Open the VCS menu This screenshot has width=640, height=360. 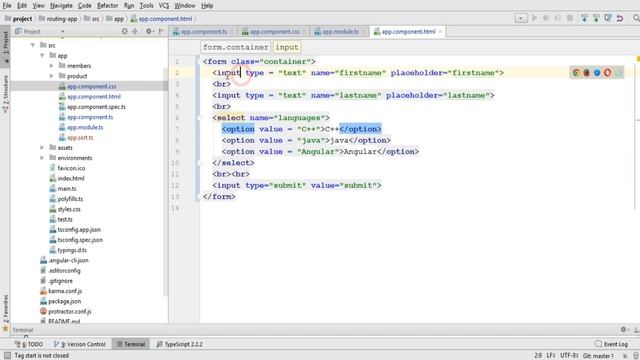point(164,6)
